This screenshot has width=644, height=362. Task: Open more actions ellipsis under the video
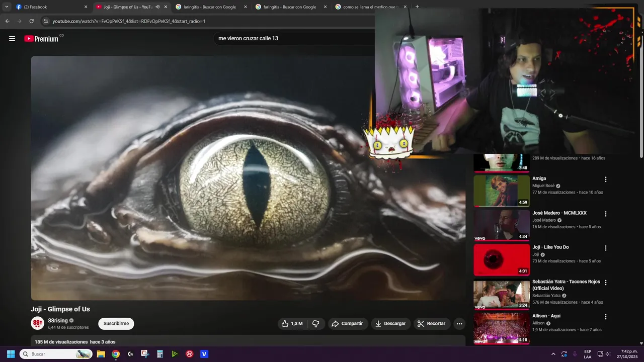pyautogui.click(x=459, y=324)
